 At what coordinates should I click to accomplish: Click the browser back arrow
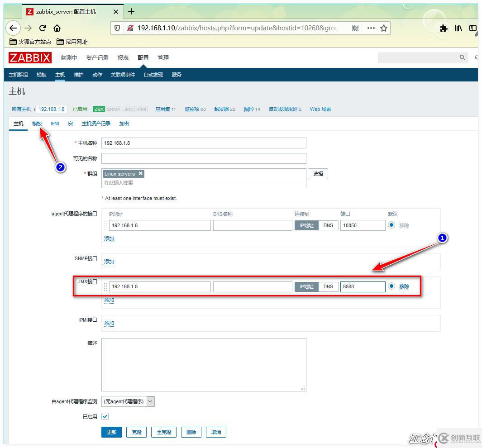(x=13, y=28)
